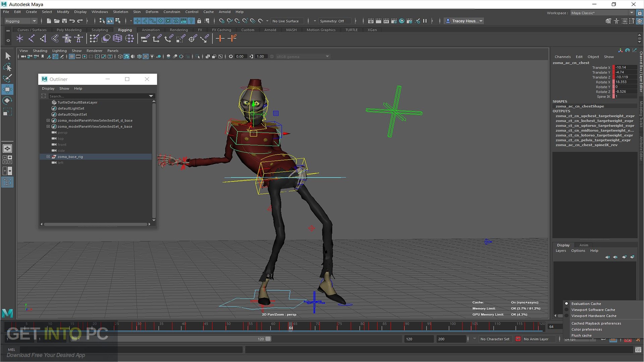The image size is (644, 362).
Task: Click the XGen menu tab
Action: coord(371,29)
